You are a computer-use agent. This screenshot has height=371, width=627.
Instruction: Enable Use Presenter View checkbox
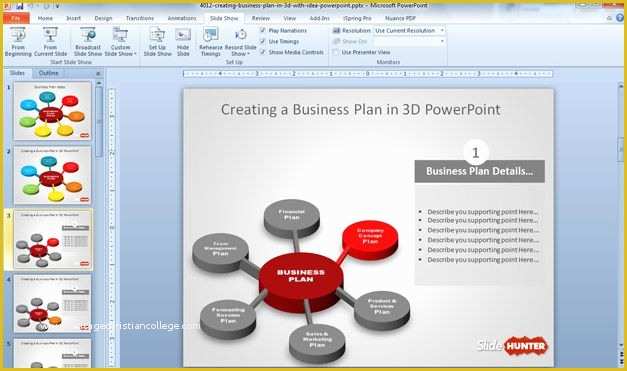click(x=336, y=52)
